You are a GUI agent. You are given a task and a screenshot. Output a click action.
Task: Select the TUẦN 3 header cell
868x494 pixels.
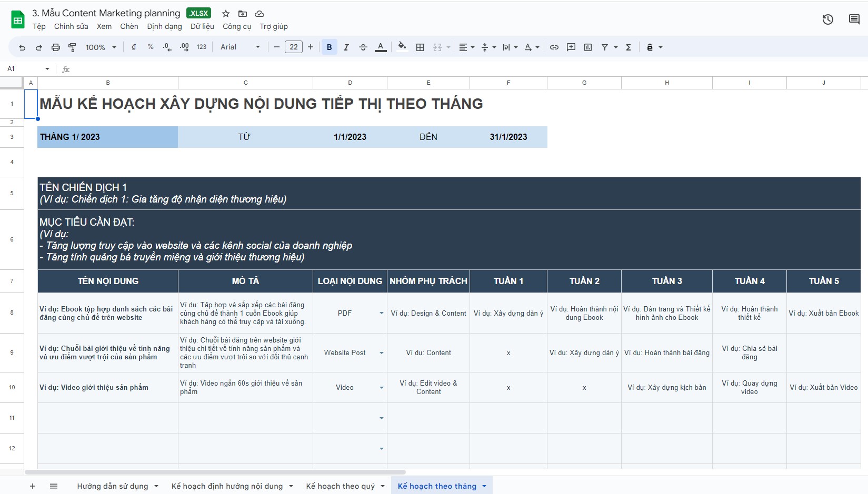click(x=667, y=281)
